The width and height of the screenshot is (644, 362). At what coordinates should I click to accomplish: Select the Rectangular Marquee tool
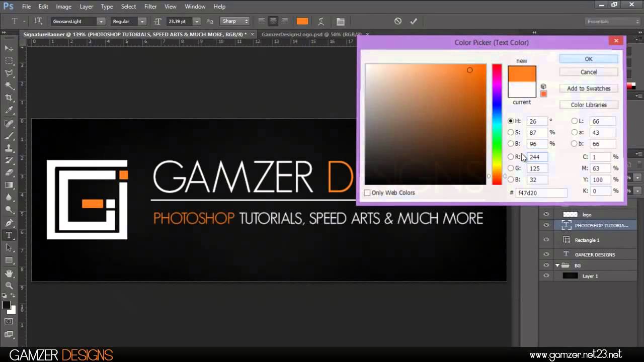pyautogui.click(x=9, y=61)
